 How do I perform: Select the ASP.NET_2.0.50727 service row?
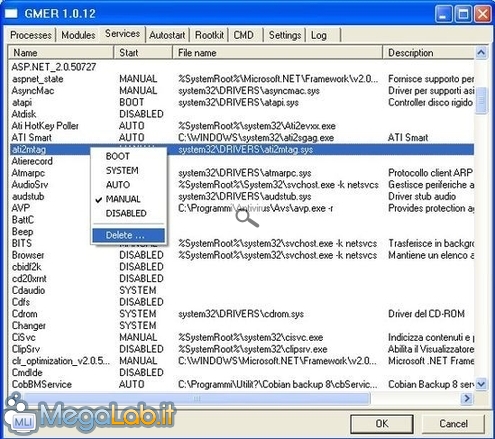point(54,67)
